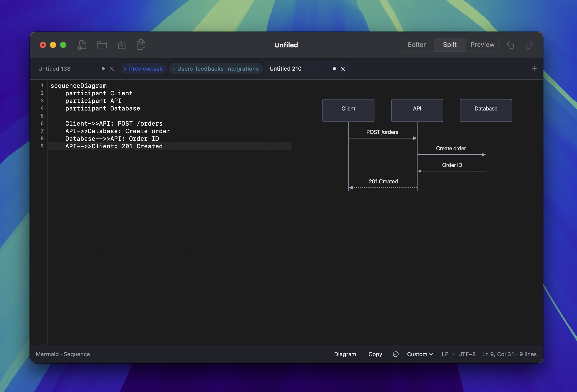
Task: Close the Untitled 210 tab
Action: [x=343, y=69]
